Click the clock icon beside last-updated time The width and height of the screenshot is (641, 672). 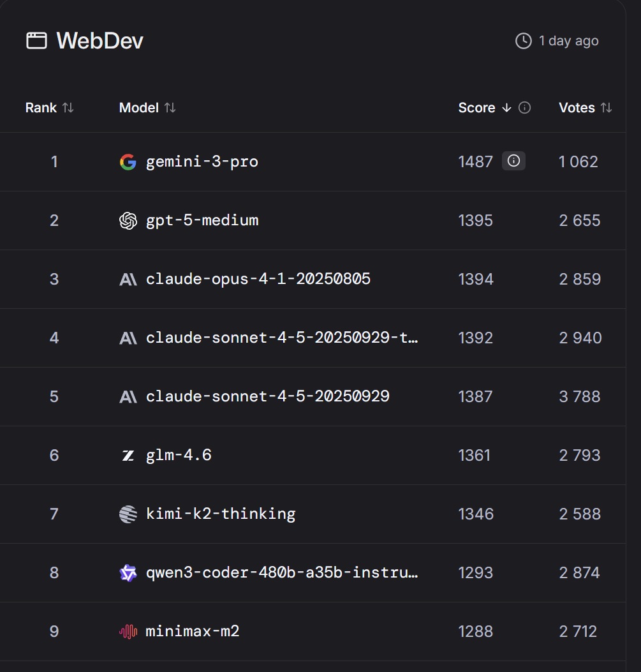click(x=523, y=41)
